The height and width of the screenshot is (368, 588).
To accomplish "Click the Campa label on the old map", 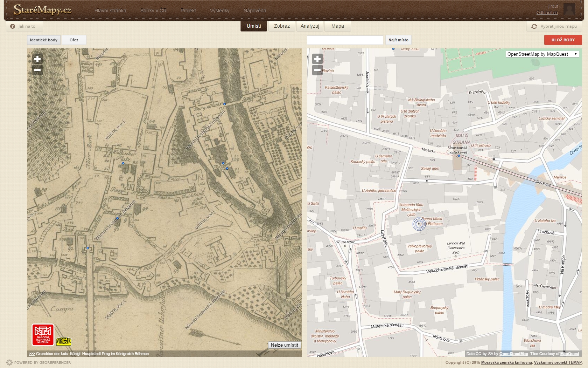I will 62,309.
